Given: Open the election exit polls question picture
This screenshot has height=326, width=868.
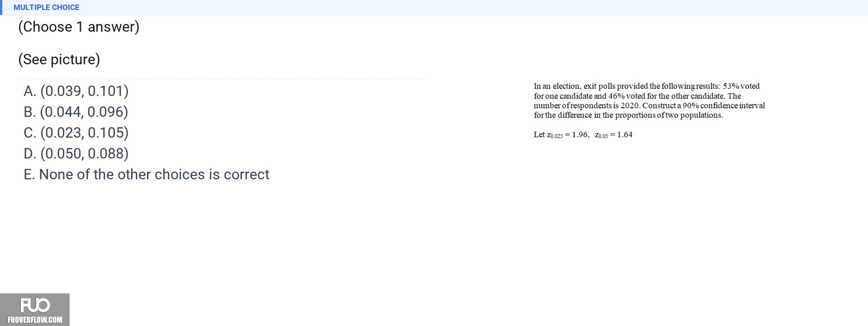Looking at the screenshot, I should (x=649, y=110).
